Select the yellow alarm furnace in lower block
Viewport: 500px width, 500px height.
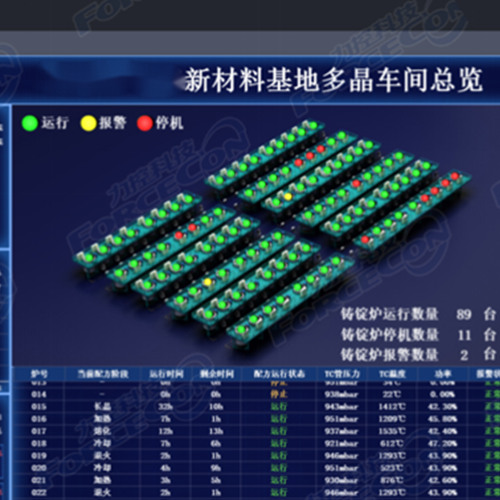click(x=208, y=282)
